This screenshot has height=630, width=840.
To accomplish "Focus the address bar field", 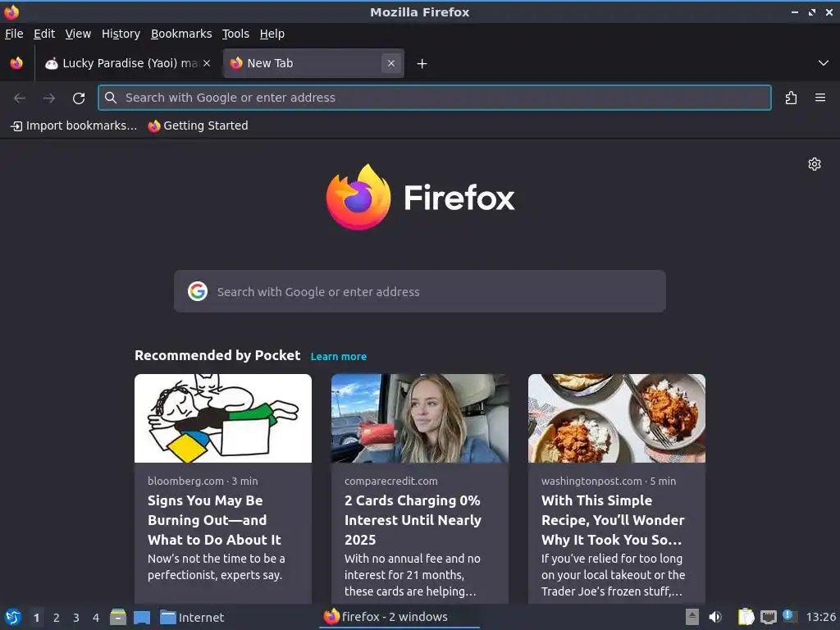I will click(x=435, y=98).
